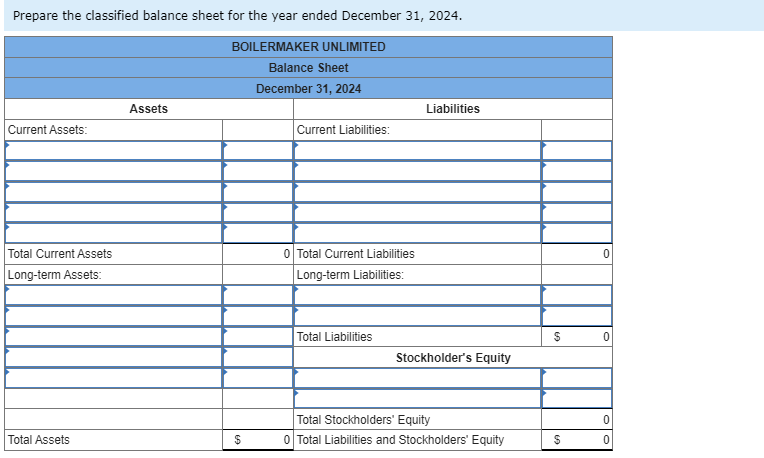
Task: Open fifth account dropdown under Current Liabilities
Action: 417,233
